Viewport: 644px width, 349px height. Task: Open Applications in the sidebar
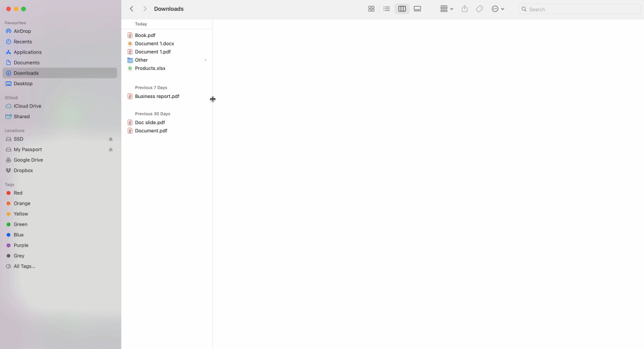[60, 52]
